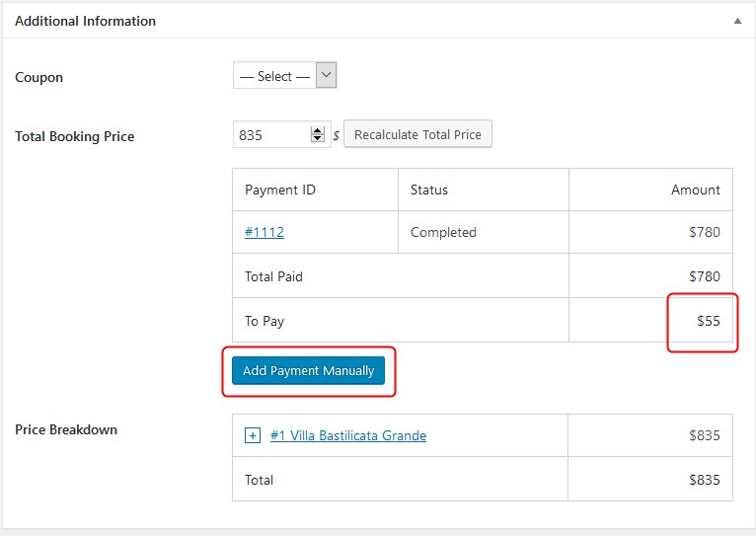Click the Additional Information panel title
The height and width of the screenshot is (536, 756).
click(85, 21)
